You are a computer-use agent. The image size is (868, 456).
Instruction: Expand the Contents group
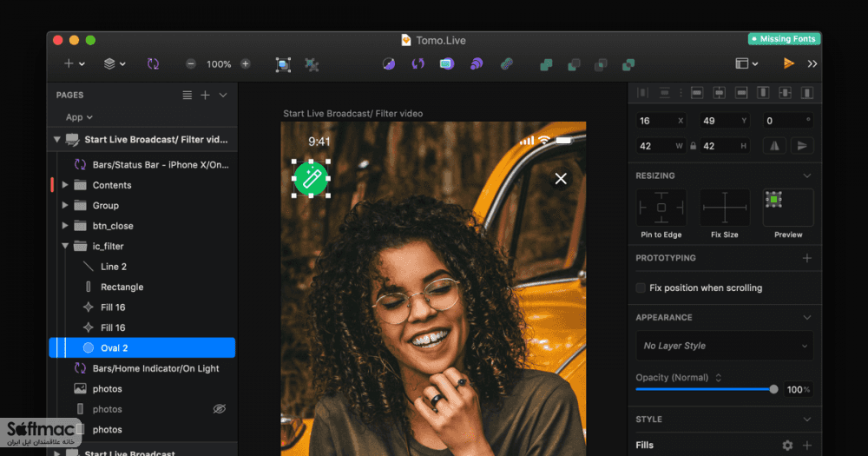(x=65, y=185)
